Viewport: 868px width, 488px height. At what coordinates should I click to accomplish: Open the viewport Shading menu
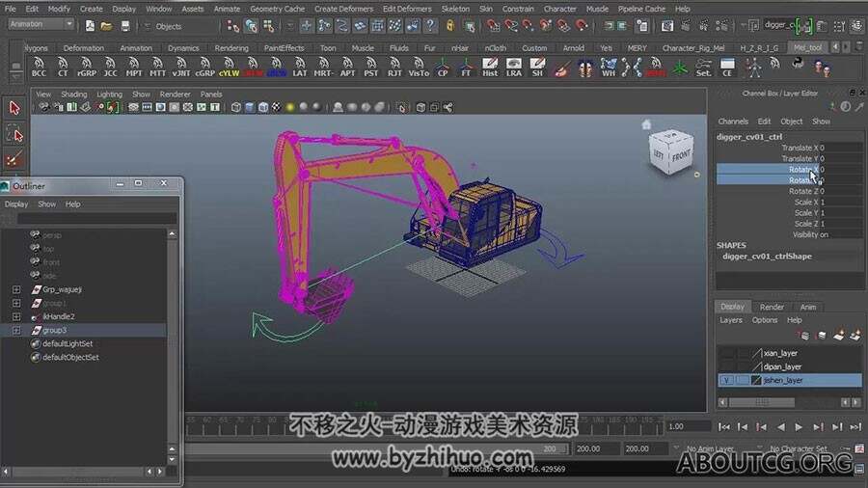pyautogui.click(x=73, y=95)
